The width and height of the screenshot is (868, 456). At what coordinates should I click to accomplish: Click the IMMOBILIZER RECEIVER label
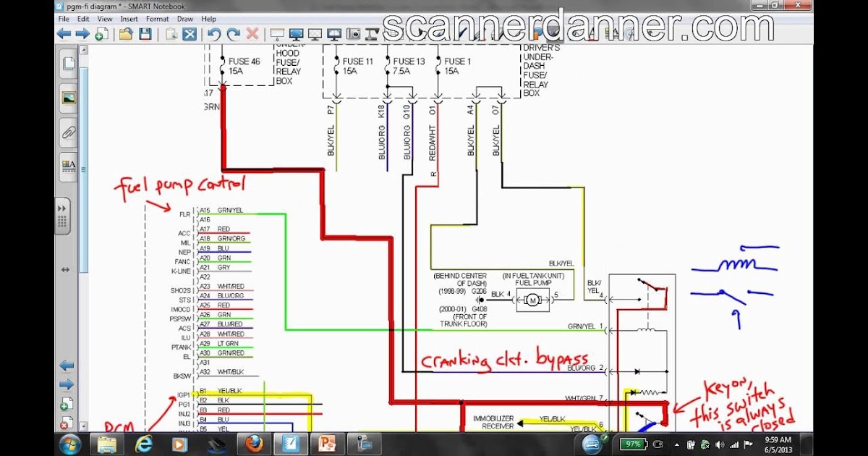click(x=493, y=423)
